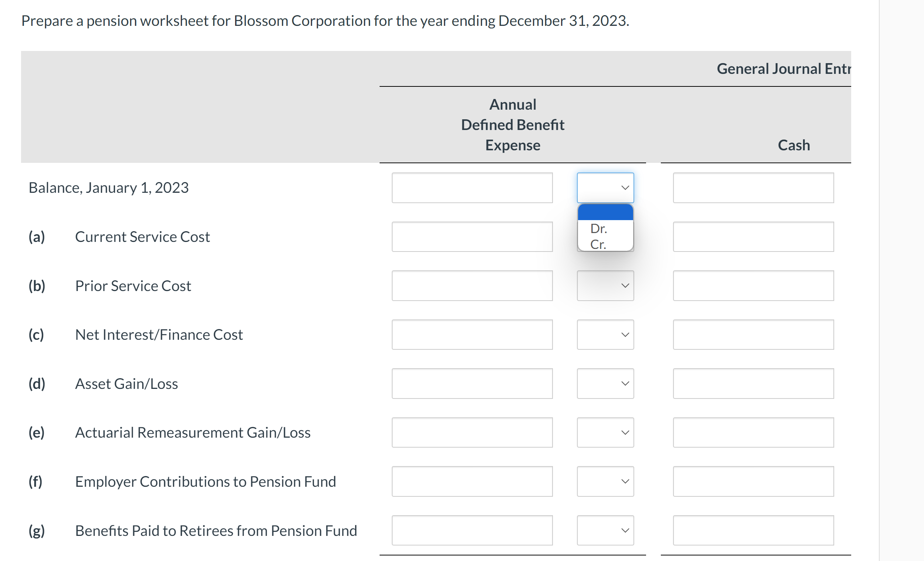Select the blank highlighted dropdown option
Screen dimensions: 924x561
(605, 212)
